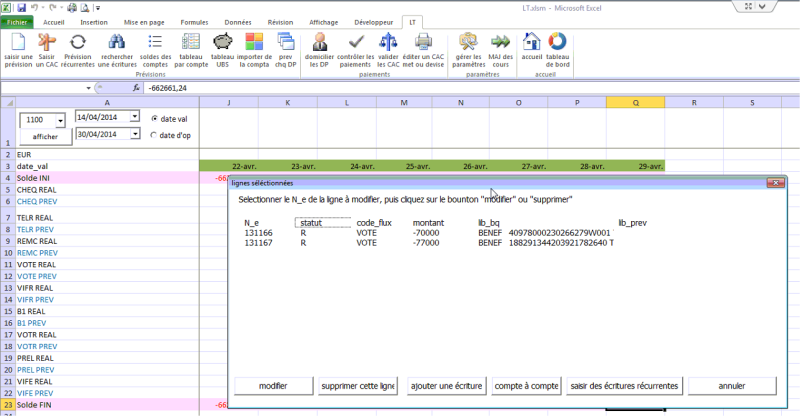The height and width of the screenshot is (416, 800).
Task: Switch to the Développeur ribbon tab
Action: (373, 22)
